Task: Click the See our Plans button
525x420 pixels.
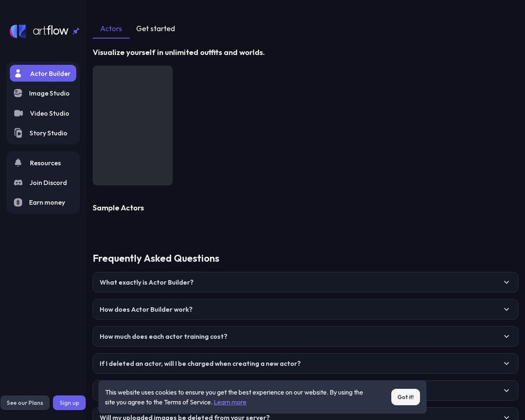Action: click(x=25, y=402)
